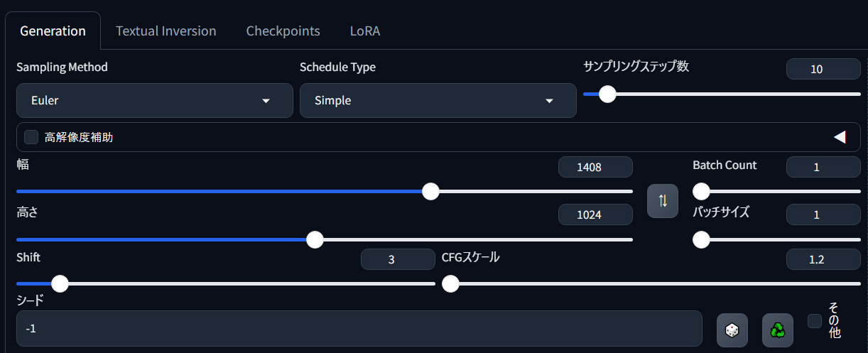
Task: Click the Generation tab
Action: [53, 31]
